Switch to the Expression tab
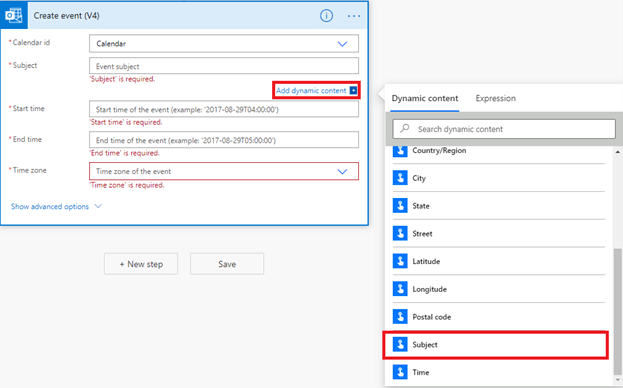This screenshot has width=623, height=388. (x=495, y=98)
